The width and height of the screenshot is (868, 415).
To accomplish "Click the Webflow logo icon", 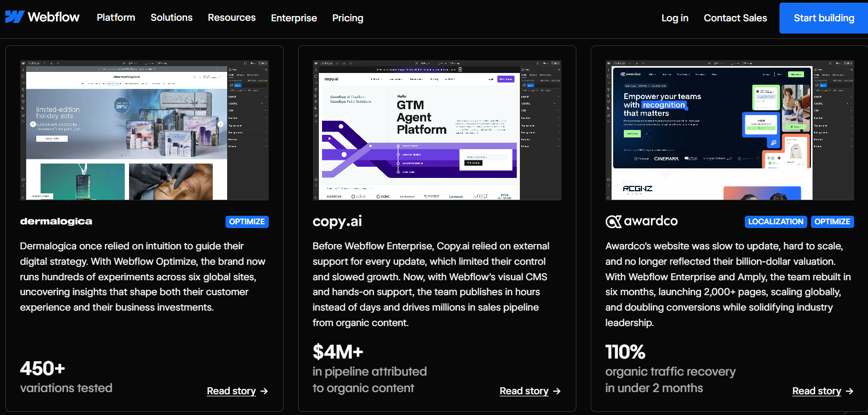I will 15,17.
